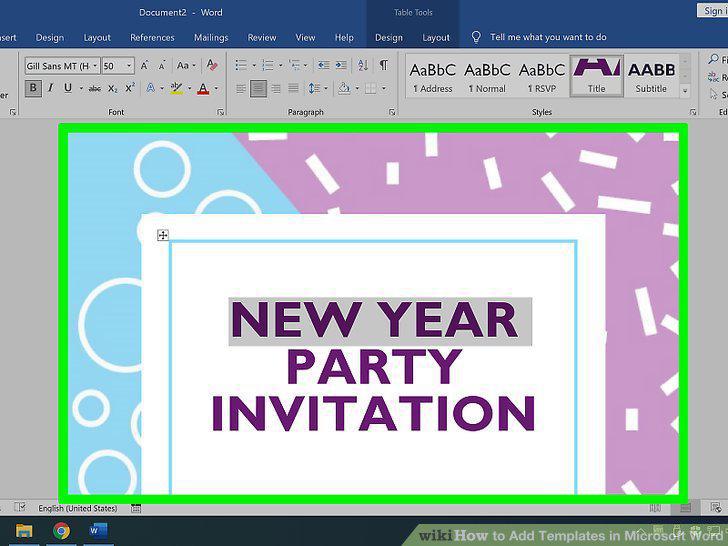
Task: Open Styles pane launcher
Action: click(x=693, y=112)
